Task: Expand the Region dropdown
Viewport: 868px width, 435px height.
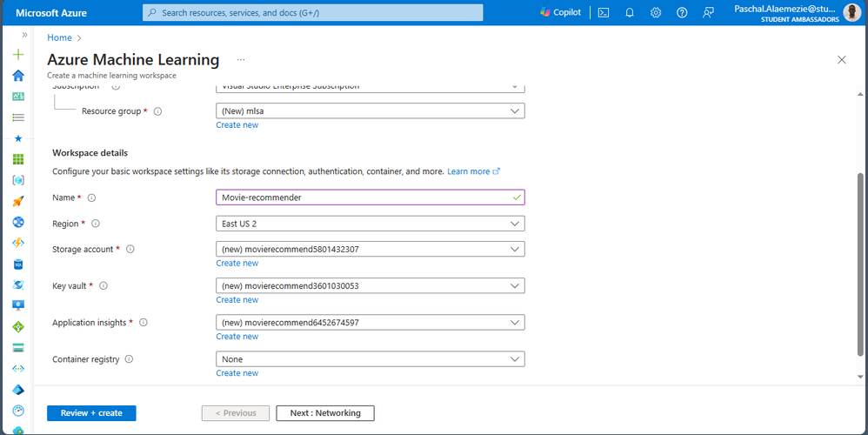Action: (x=370, y=224)
